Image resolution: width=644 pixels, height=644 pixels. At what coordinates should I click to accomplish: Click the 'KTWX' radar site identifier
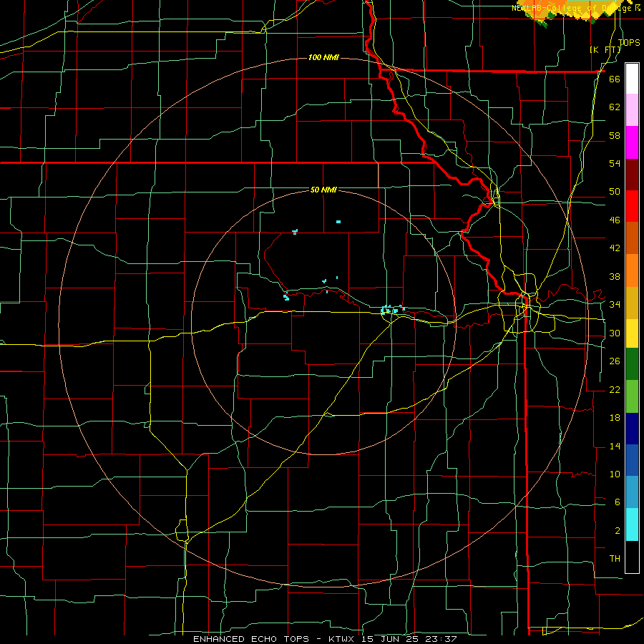click(x=343, y=639)
